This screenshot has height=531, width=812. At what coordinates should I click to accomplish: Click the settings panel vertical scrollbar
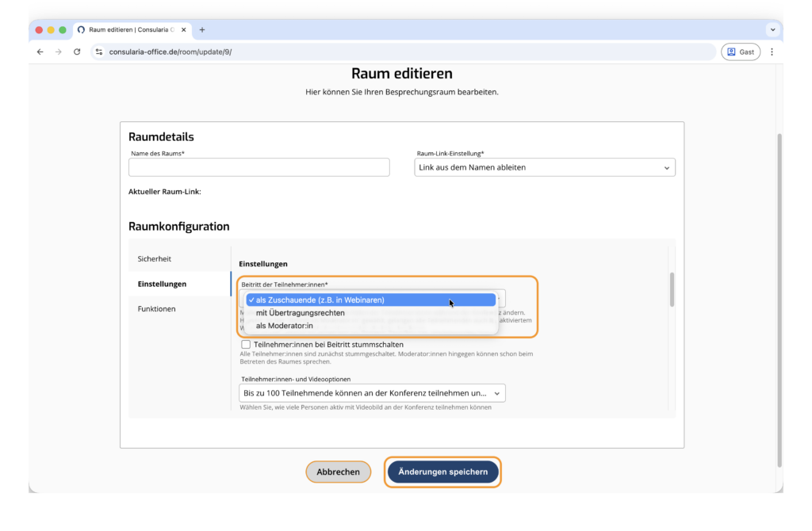coord(672,289)
